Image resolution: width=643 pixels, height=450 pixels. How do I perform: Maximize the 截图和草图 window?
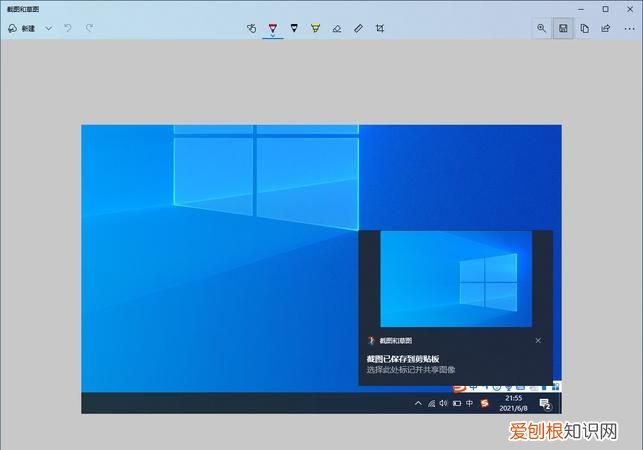605,9
